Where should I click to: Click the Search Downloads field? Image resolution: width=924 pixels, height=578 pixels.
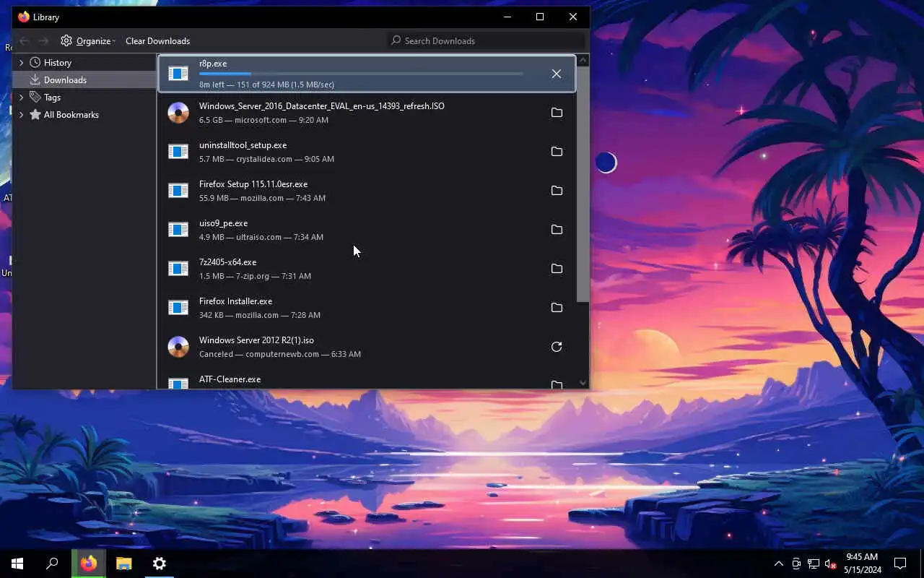486,41
